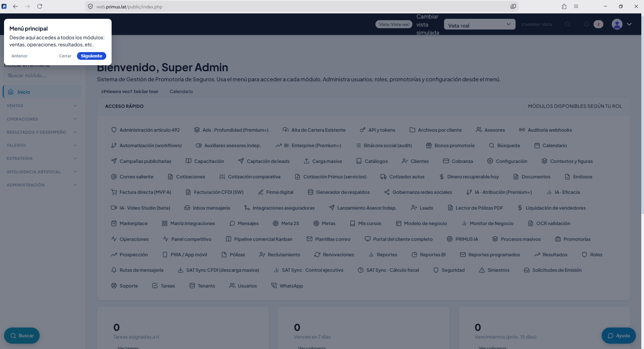
Task: Click the Bonos promotoría gift icon
Action: pyautogui.click(x=429, y=145)
